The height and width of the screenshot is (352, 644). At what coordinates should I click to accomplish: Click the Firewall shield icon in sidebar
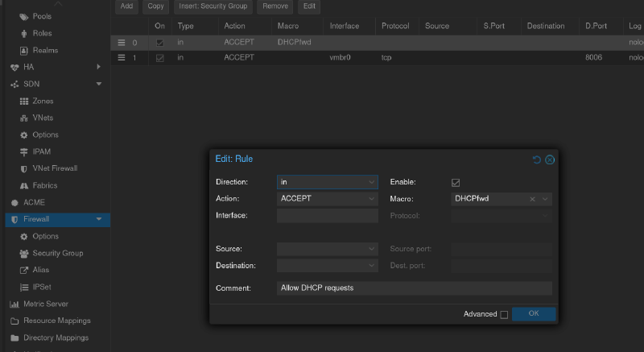pos(14,219)
